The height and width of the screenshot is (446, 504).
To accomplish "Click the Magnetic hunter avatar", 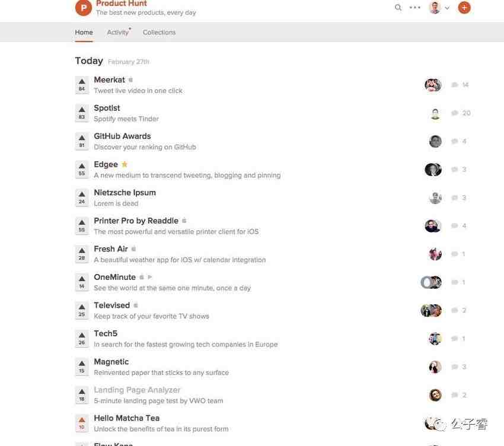I will 435,367.
